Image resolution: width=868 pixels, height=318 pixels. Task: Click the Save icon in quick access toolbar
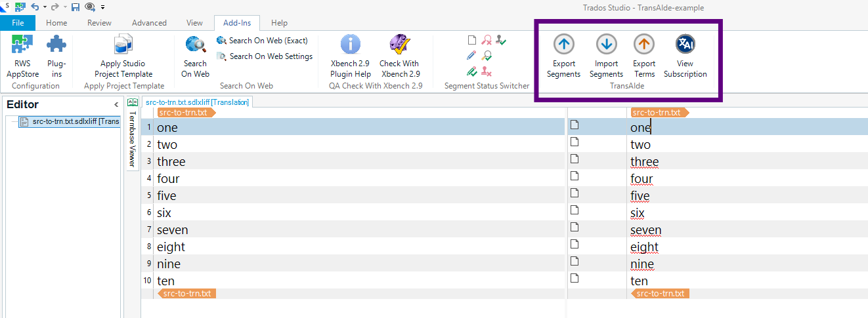tap(75, 7)
